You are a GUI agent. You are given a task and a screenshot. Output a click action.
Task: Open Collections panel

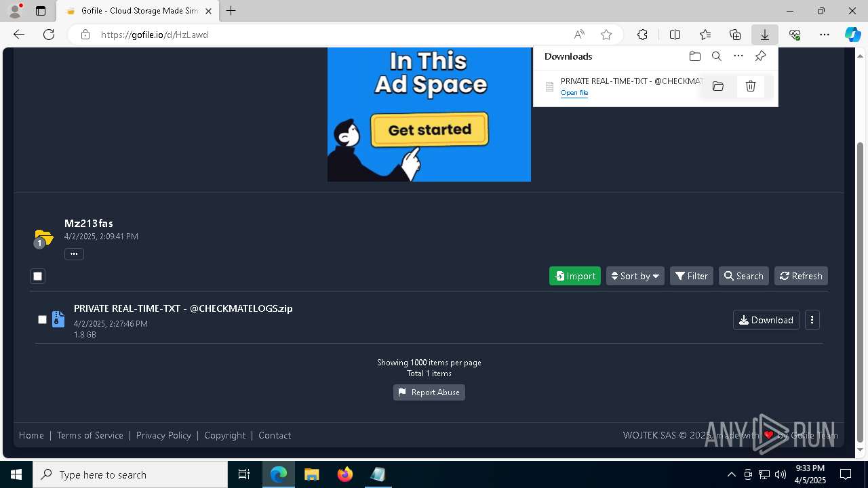point(735,35)
